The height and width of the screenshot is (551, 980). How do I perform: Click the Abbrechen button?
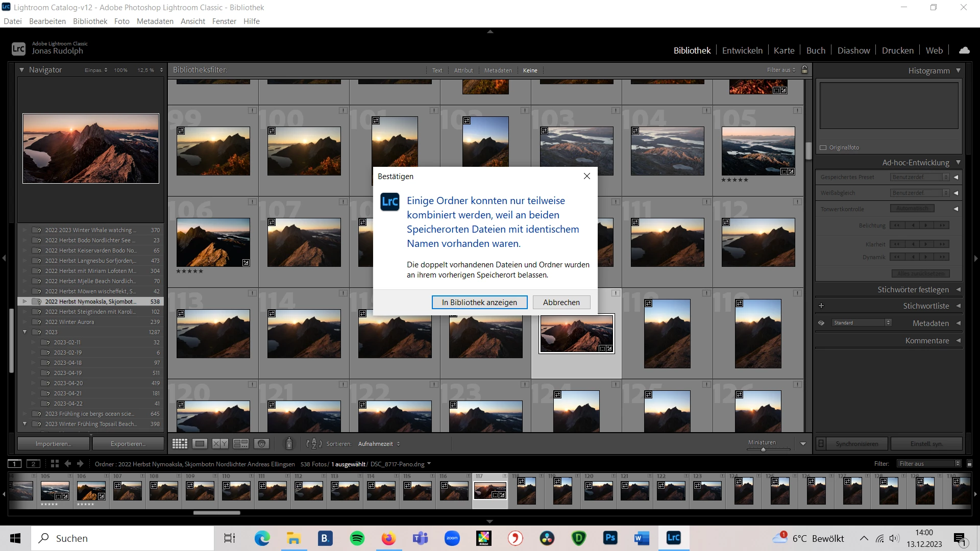561,303
